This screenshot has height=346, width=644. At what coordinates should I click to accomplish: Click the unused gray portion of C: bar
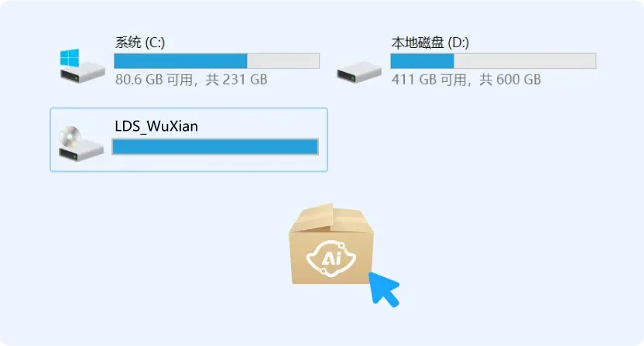coord(283,61)
